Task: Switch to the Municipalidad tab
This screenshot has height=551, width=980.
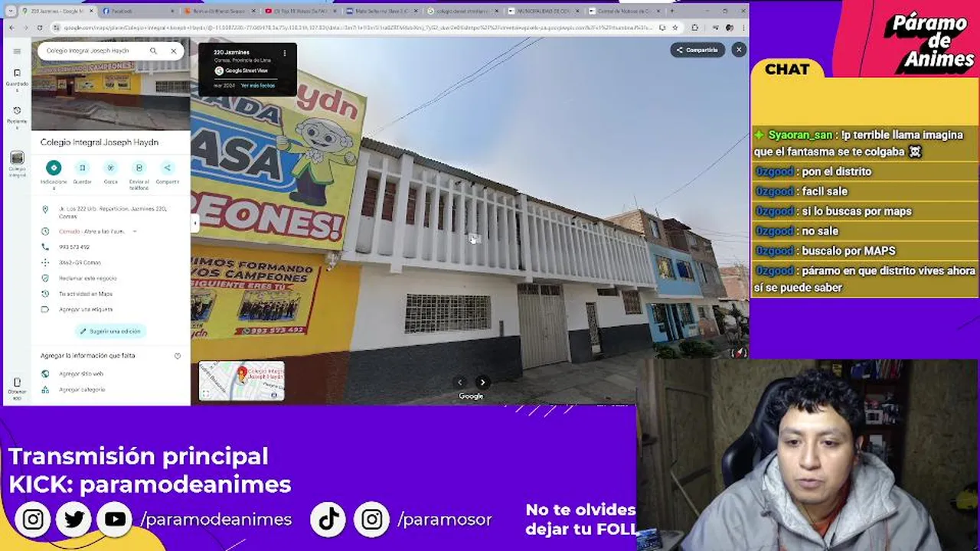Action: click(542, 11)
